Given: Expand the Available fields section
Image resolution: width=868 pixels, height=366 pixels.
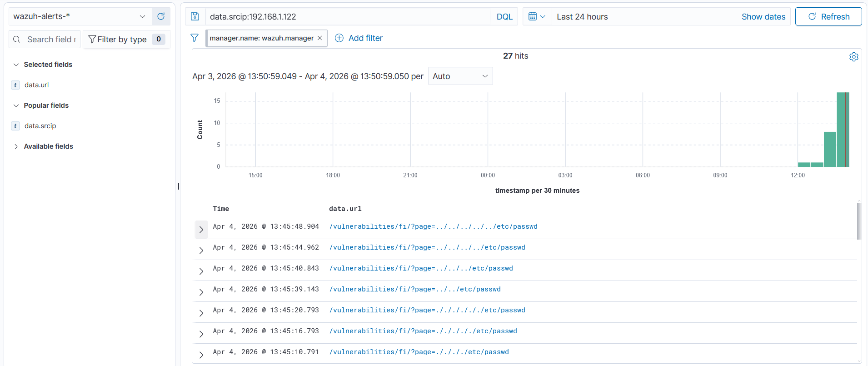Looking at the screenshot, I should (x=16, y=146).
